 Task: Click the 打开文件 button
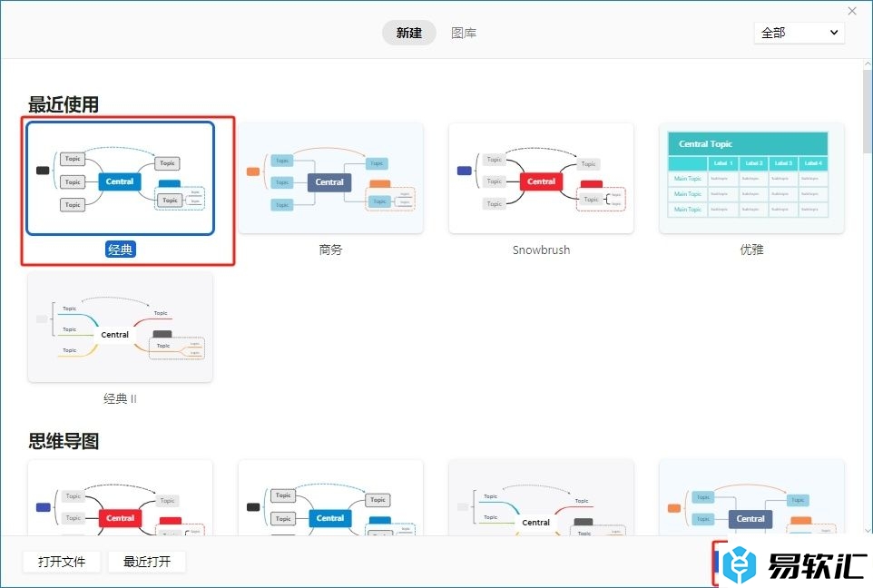coord(62,562)
